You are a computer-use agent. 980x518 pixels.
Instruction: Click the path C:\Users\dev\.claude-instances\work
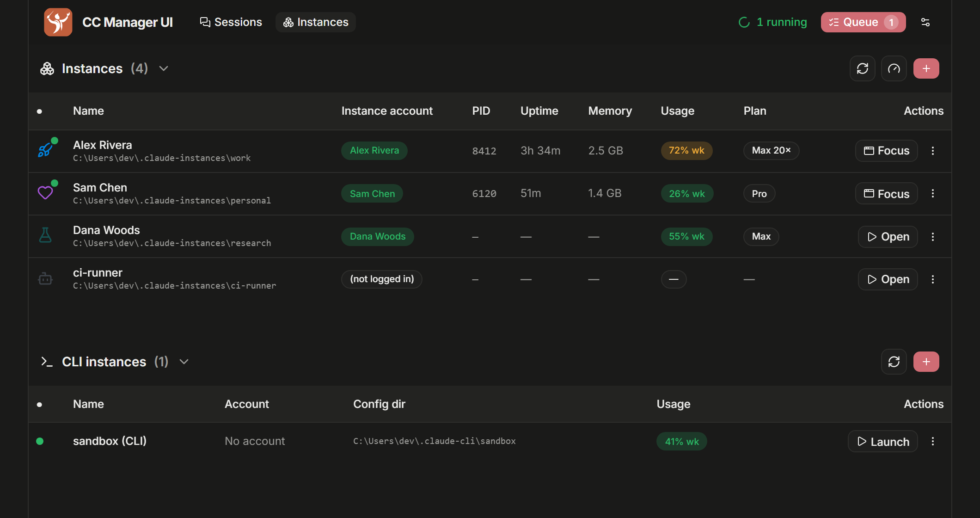point(162,158)
